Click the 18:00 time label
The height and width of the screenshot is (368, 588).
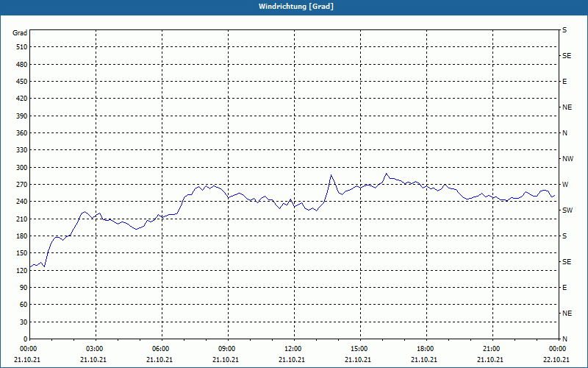coord(426,349)
